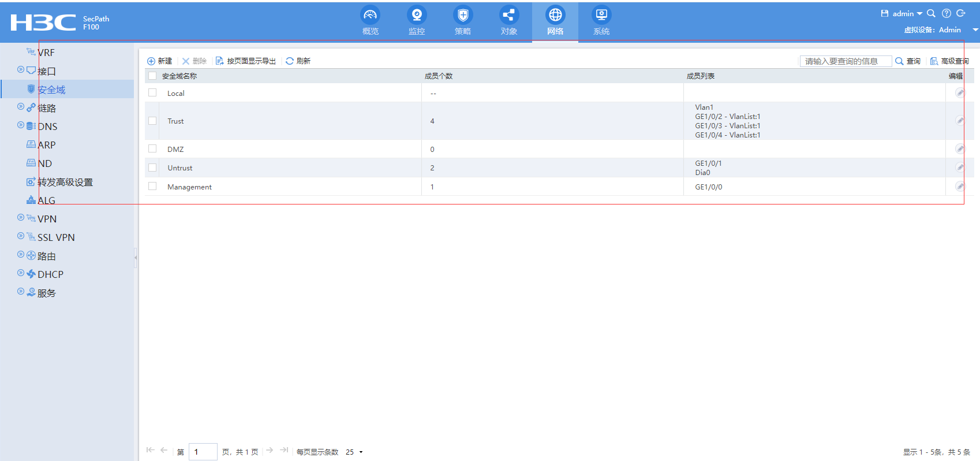Go to the last page
980x461 pixels.
coord(284,450)
